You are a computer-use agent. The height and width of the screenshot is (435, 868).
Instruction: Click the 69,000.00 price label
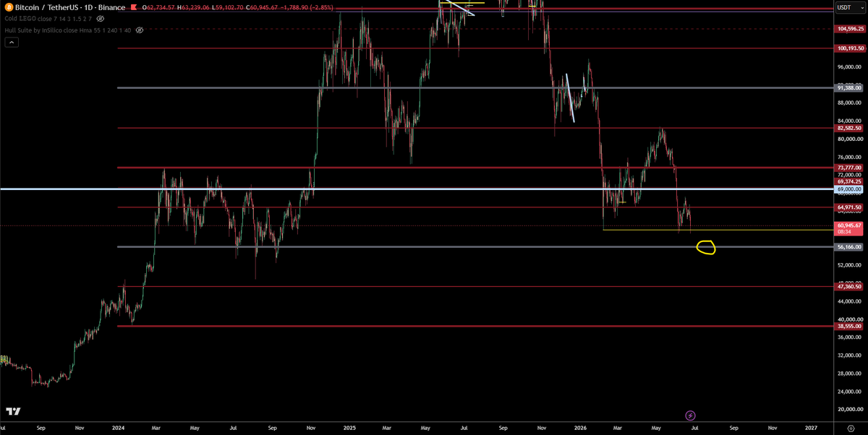coord(849,189)
